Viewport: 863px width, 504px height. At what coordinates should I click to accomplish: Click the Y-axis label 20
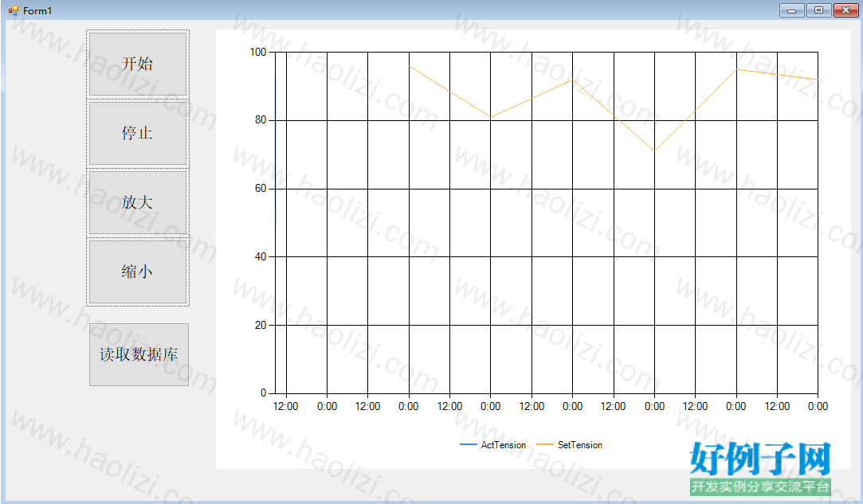[x=261, y=325]
